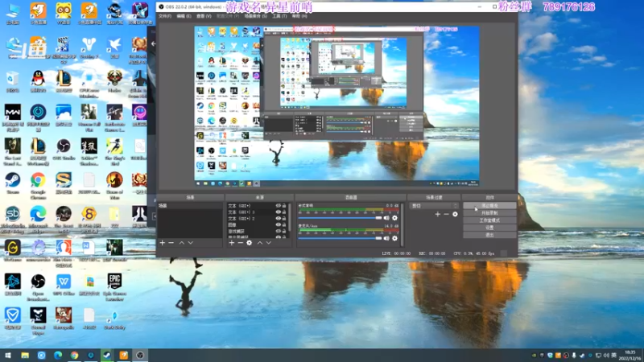Remove the selected source with the minus icon
The image size is (644, 362).
click(x=240, y=243)
